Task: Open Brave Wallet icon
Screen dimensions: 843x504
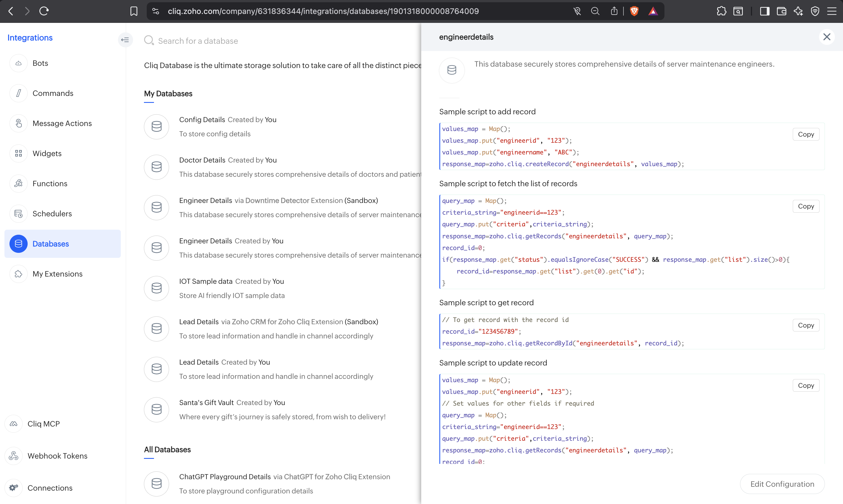Action: (782, 11)
